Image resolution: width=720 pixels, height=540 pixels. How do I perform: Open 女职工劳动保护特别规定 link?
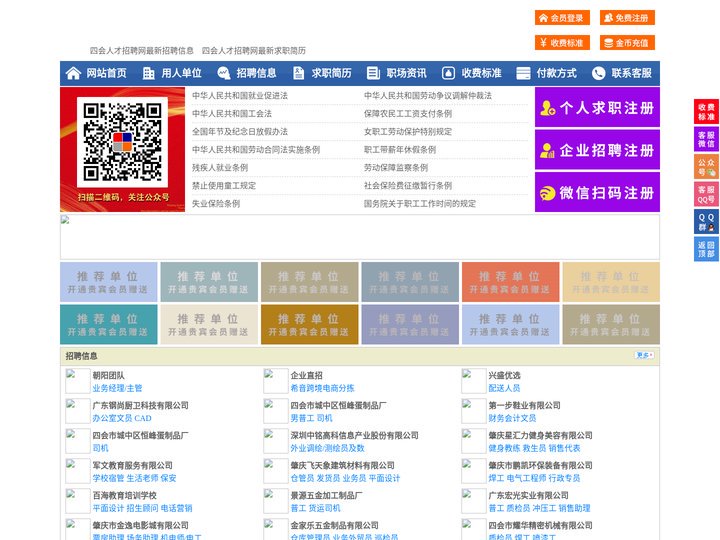click(408, 131)
